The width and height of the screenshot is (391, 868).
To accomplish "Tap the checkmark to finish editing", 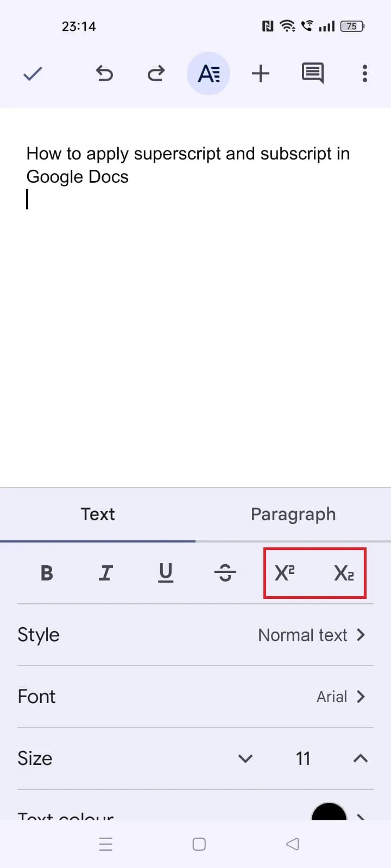I will tap(33, 73).
